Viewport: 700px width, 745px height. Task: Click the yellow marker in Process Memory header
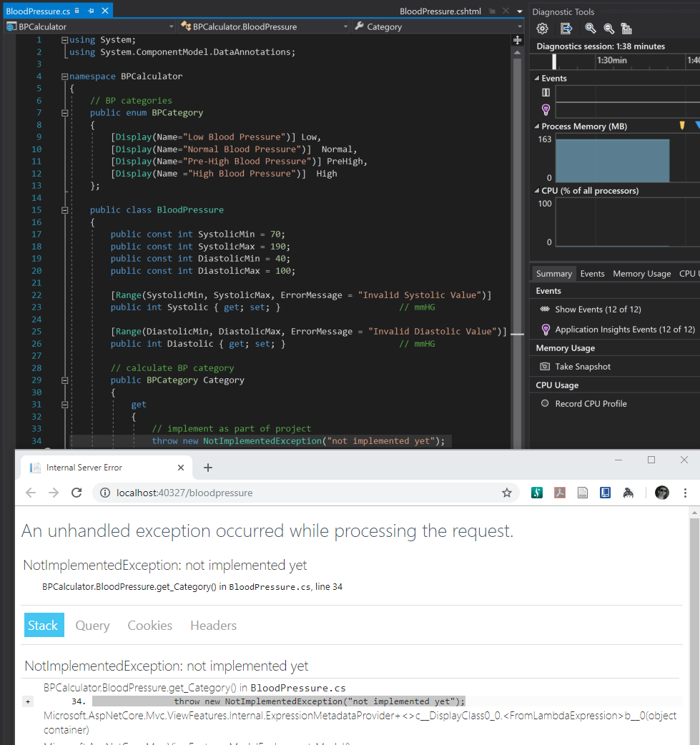(682, 125)
